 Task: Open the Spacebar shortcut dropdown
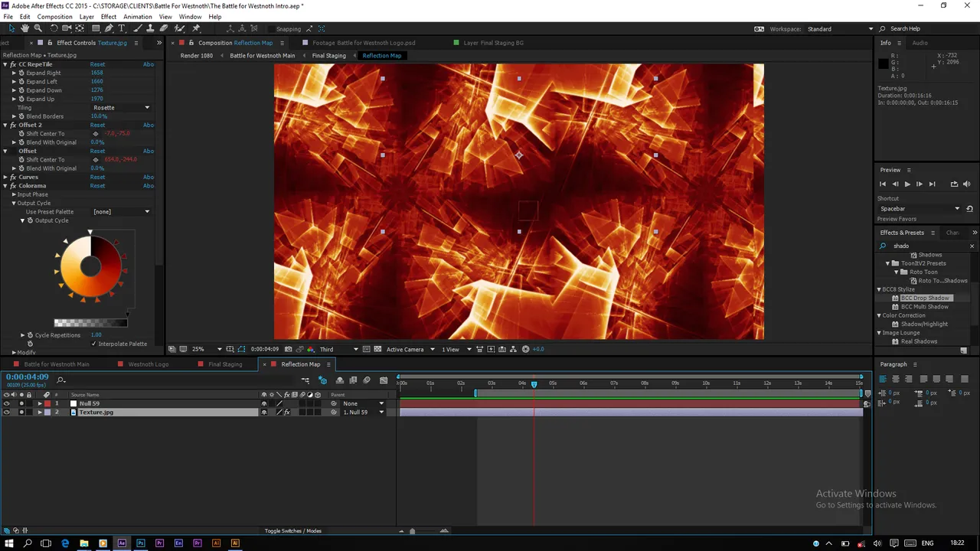click(920, 209)
